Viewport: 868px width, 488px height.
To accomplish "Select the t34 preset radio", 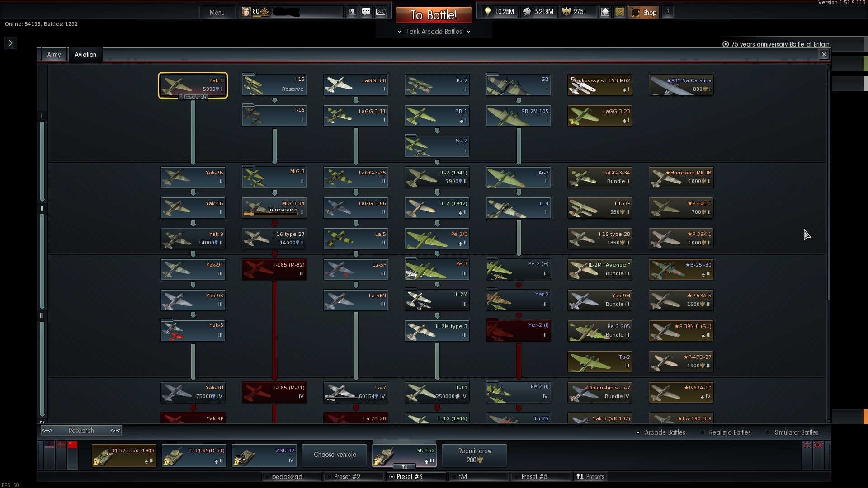I will [x=454, y=477].
